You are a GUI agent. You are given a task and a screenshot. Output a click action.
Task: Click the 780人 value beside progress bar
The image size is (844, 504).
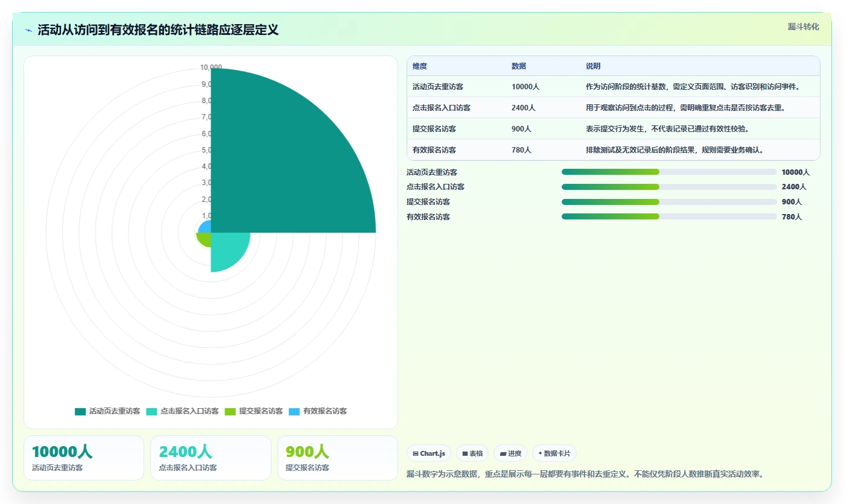[x=792, y=217]
